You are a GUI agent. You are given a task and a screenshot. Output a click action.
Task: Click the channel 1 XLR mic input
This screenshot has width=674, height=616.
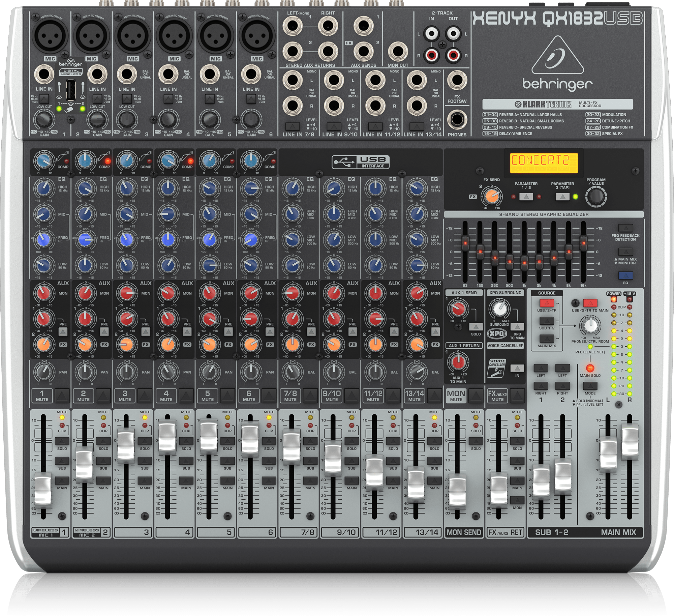(x=50, y=36)
